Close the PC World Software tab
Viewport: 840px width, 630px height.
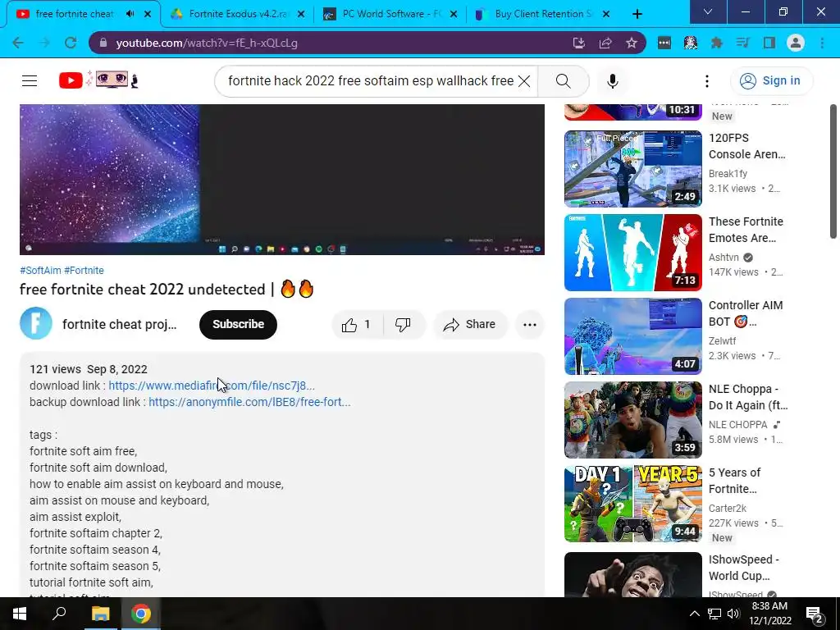[454, 14]
